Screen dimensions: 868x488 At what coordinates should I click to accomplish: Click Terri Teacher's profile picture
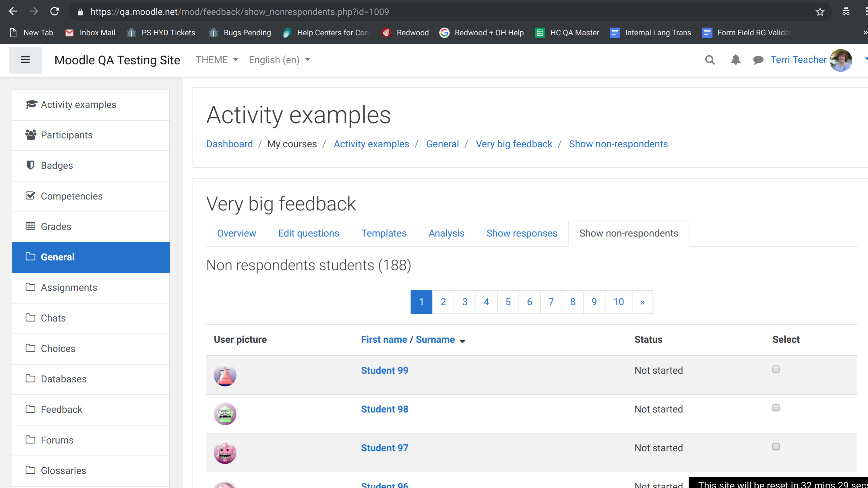coord(841,60)
